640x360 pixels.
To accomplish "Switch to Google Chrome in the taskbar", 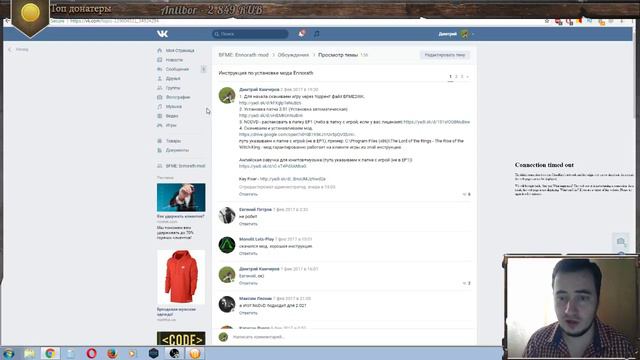I will [50, 353].
